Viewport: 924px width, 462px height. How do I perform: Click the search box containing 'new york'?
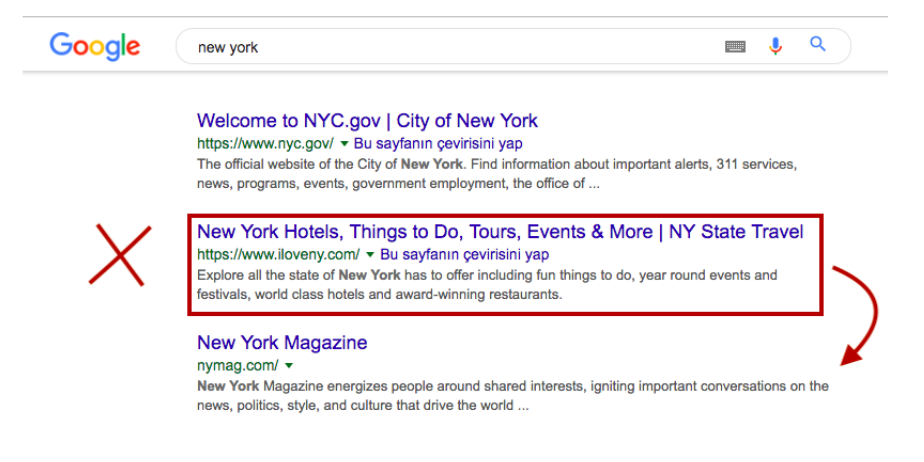[513, 46]
